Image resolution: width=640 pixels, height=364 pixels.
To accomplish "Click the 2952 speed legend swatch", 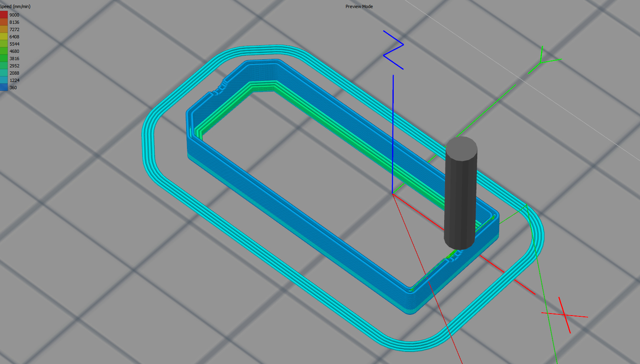I will (x=4, y=66).
